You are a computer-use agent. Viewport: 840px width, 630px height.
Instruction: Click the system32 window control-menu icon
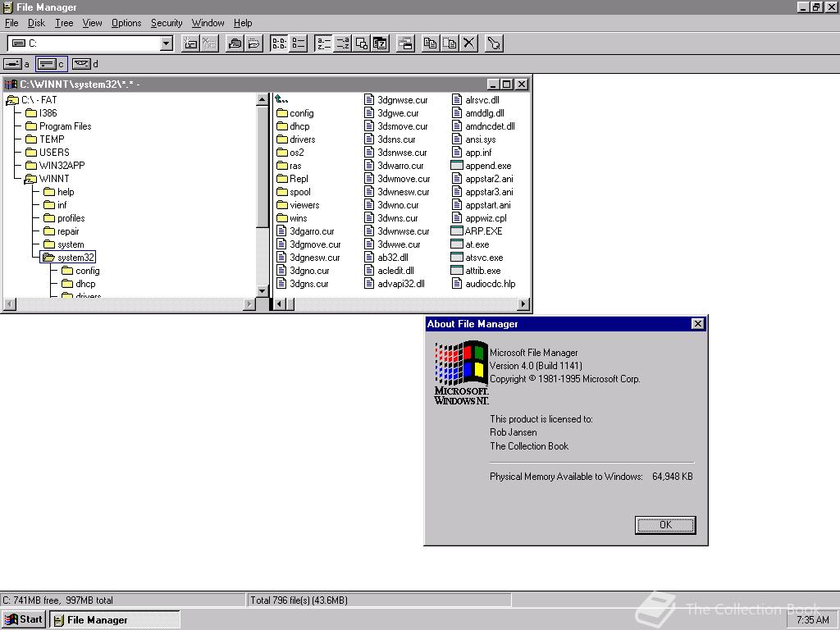[x=11, y=84]
